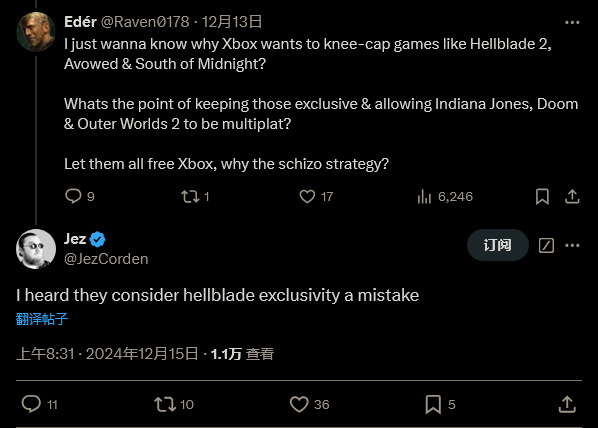The width and height of the screenshot is (598, 428).
Task: Translate the post via 翻译帖子 link
Action: [x=42, y=319]
